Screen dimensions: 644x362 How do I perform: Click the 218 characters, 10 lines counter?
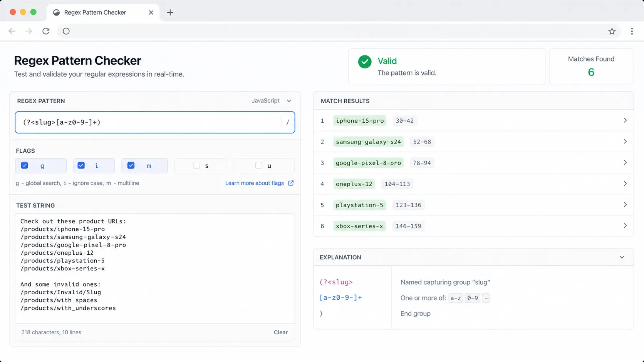point(51,332)
